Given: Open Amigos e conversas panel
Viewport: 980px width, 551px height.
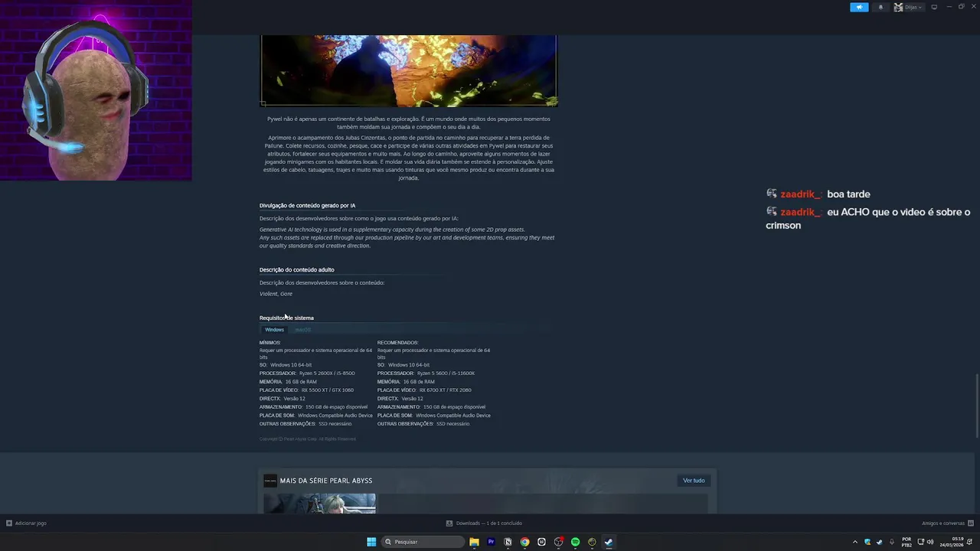Looking at the screenshot, I should tap(946, 523).
